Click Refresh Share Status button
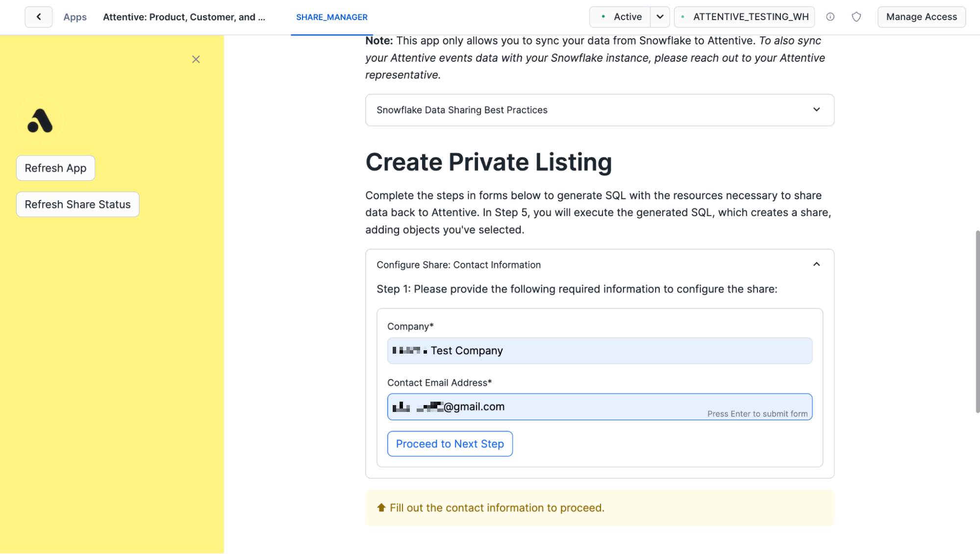Image resolution: width=980 pixels, height=554 pixels. [77, 204]
